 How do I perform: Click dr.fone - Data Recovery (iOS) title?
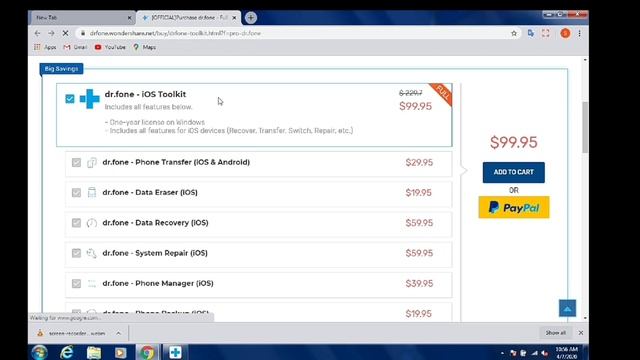(x=155, y=223)
